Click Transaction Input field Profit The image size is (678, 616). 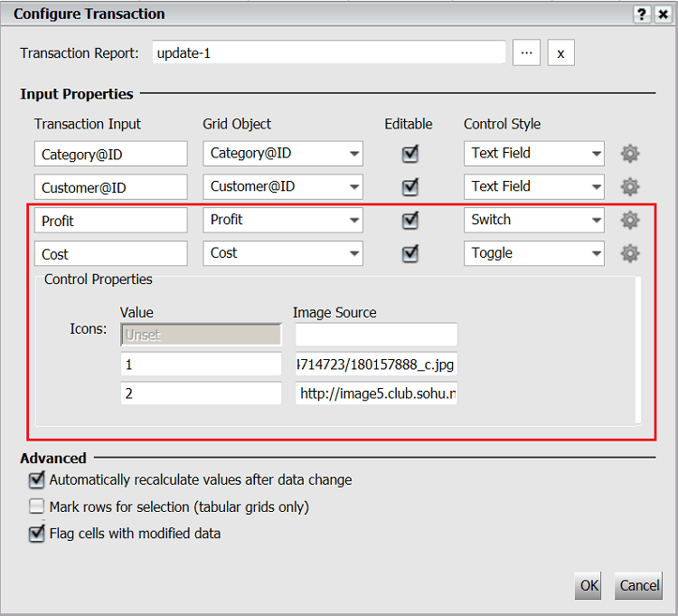pyautogui.click(x=110, y=220)
